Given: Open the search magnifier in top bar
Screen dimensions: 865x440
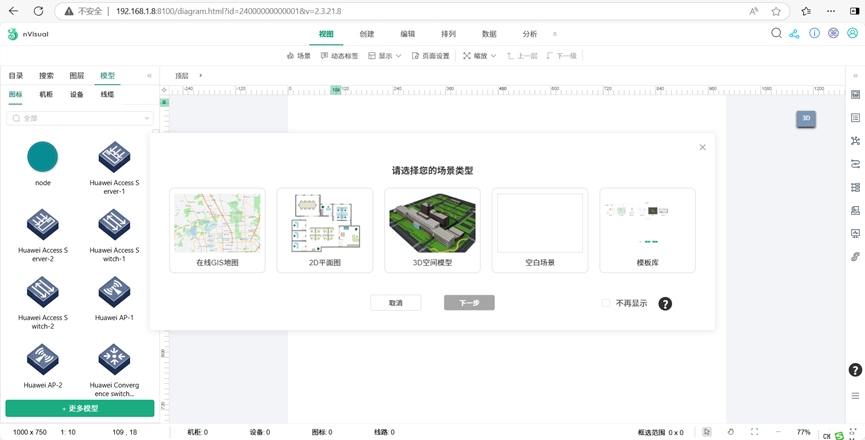Looking at the screenshot, I should pyautogui.click(x=776, y=34).
